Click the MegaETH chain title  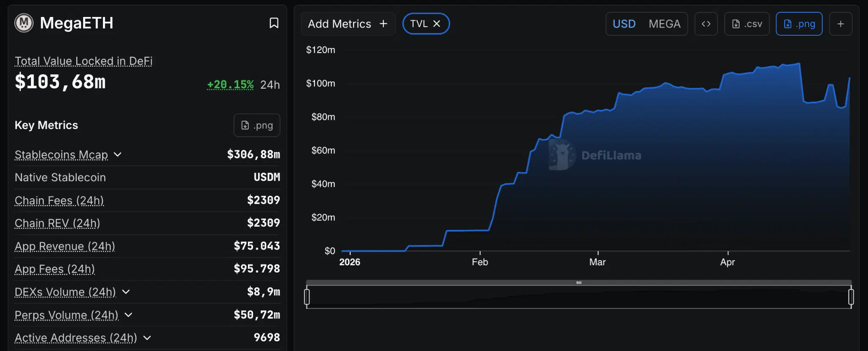[77, 23]
